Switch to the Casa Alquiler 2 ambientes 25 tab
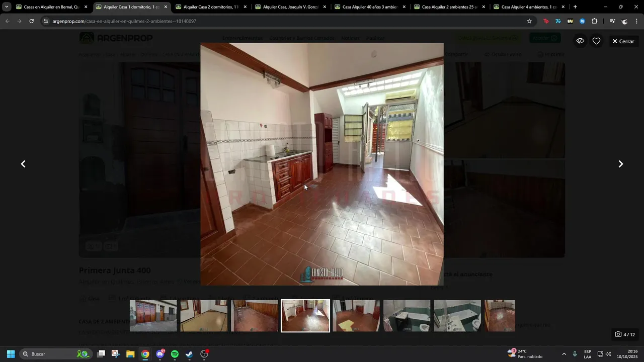Image resolution: width=644 pixels, height=362 pixels. 449,7
